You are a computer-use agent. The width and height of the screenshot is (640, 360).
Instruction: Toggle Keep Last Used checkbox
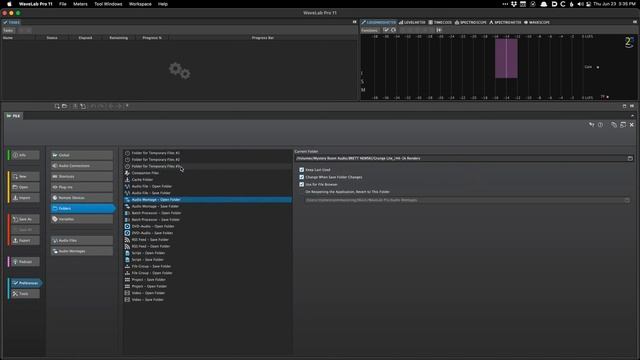[302, 170]
